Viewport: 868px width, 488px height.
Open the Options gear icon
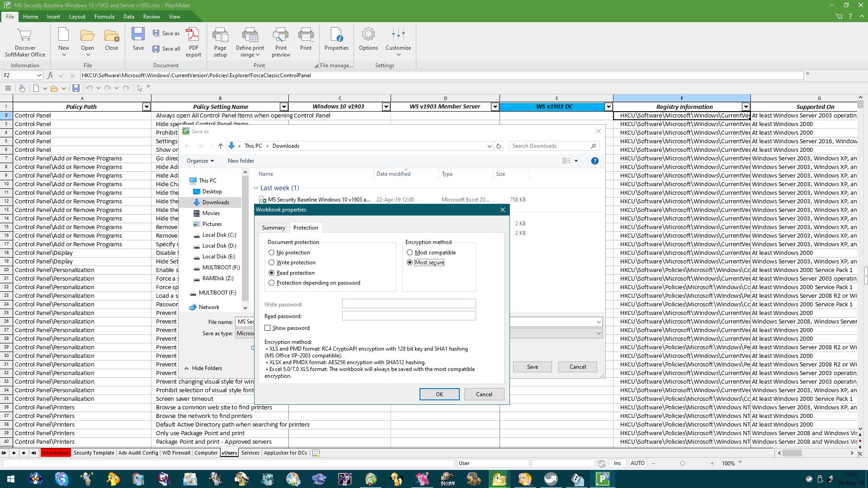368,40
